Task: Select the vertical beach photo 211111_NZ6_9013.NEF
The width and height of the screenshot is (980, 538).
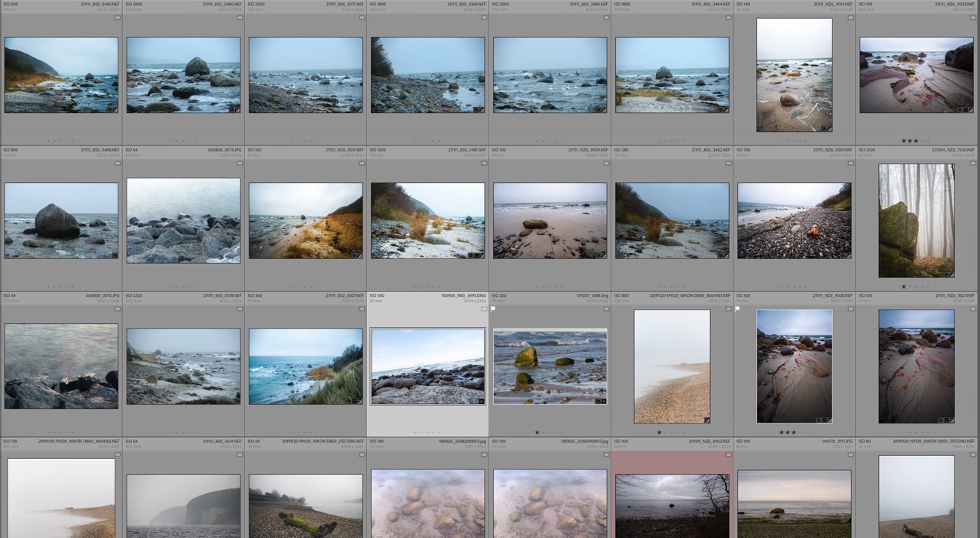Action: 794,75
